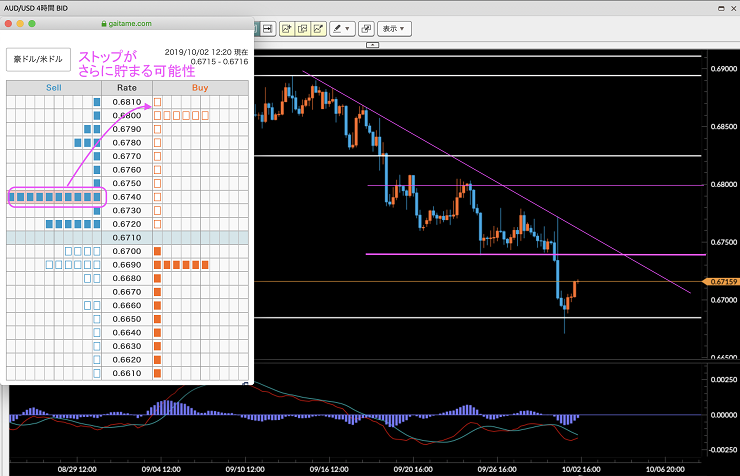Image resolution: width=740 pixels, height=476 pixels.
Task: Click the 0.6650 rate cell
Action: (127, 319)
